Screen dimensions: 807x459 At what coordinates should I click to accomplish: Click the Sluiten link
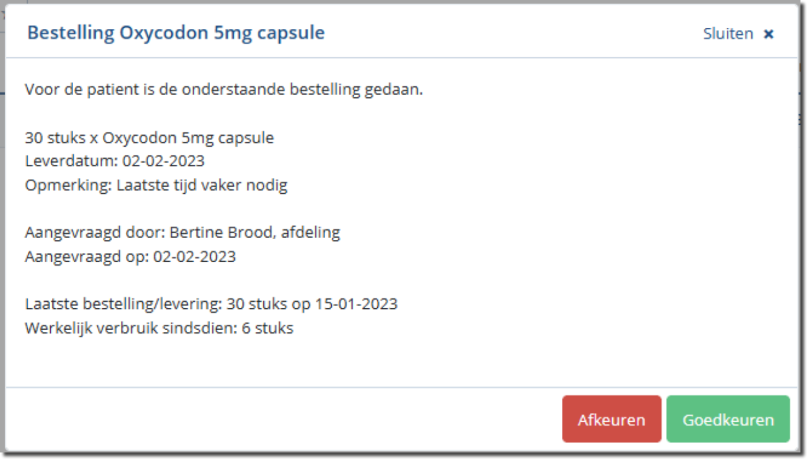click(x=728, y=34)
